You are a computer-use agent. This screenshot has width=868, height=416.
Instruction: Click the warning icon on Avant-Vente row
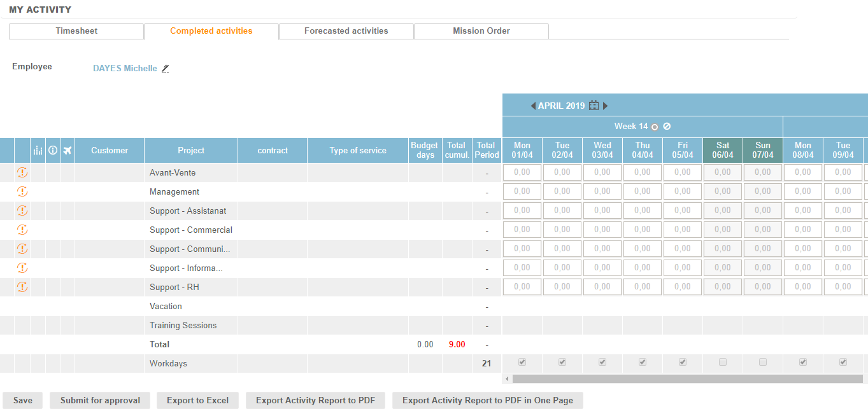click(x=22, y=172)
